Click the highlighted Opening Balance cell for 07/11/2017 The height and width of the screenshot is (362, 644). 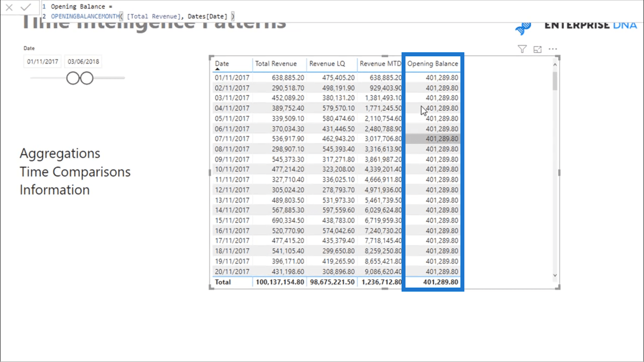tap(433, 139)
